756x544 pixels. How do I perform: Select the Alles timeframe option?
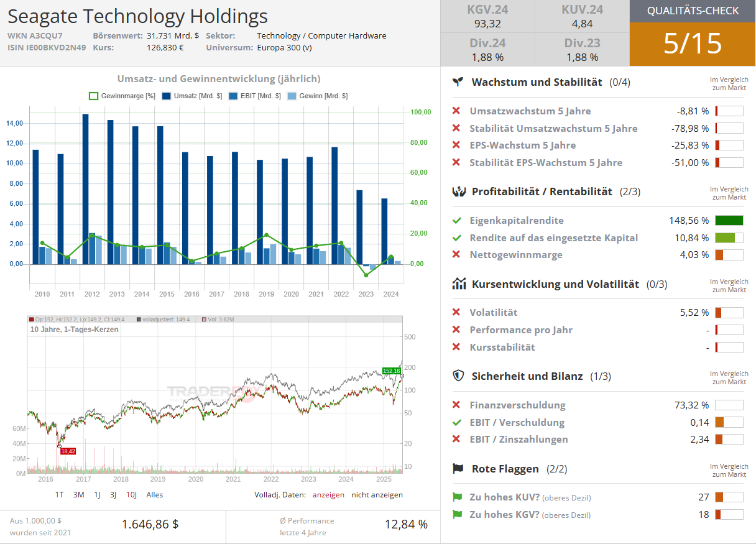pyautogui.click(x=155, y=495)
